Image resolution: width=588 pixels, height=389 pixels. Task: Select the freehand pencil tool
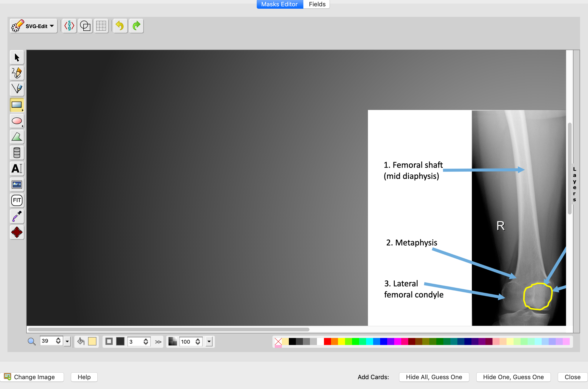tap(16, 73)
